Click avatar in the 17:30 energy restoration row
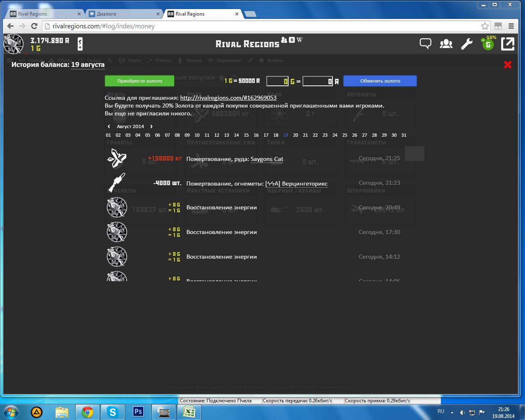 click(117, 232)
